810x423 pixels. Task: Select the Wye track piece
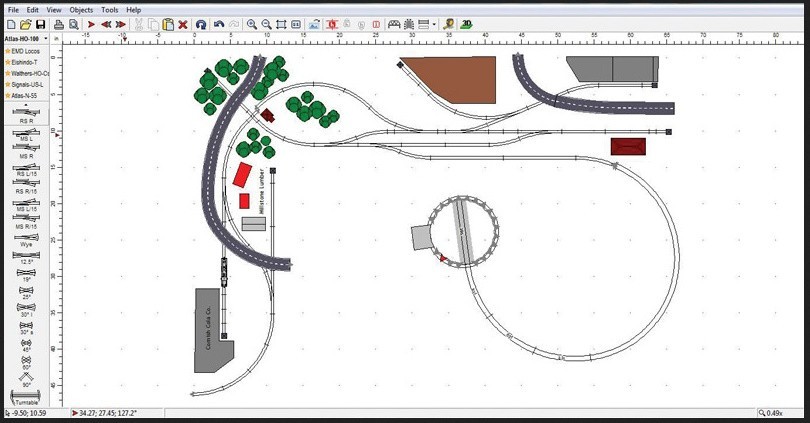tap(27, 238)
